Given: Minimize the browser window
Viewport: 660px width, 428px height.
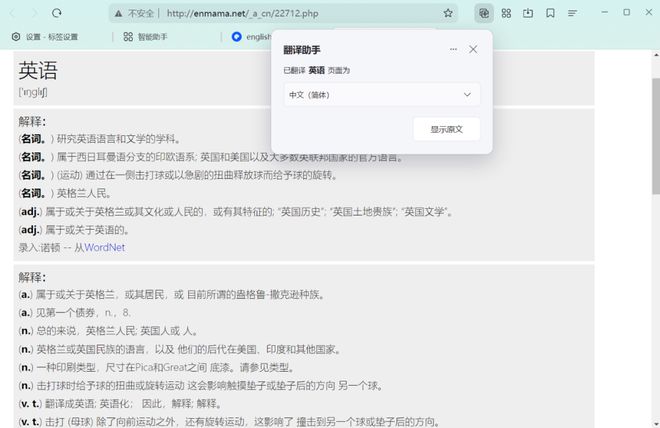Looking at the screenshot, I should coord(605,13).
